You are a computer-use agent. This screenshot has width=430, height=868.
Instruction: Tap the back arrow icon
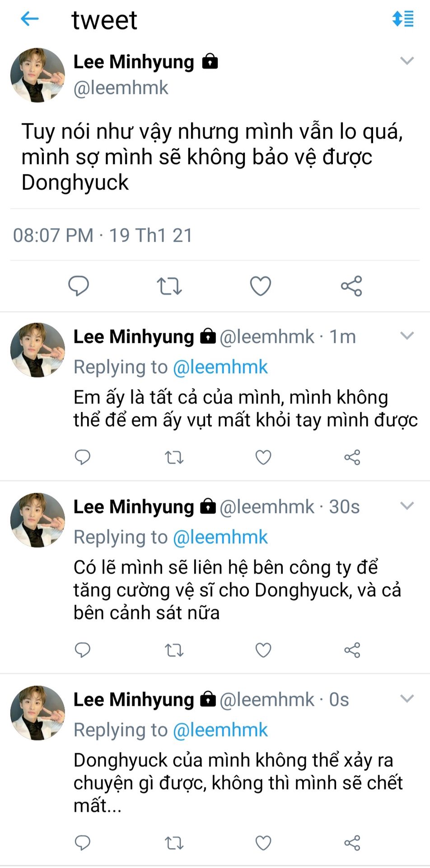pos(30,19)
